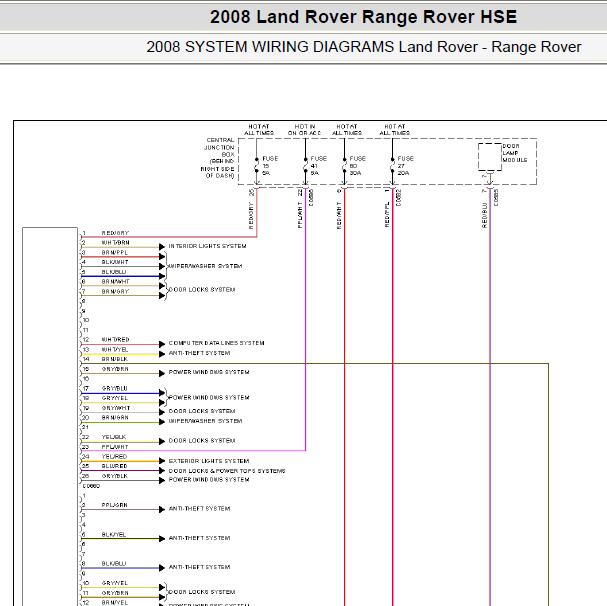Screen dimensions: 607x606
Task: Click the BRN/BLK wire label at pin 14
Action: [115, 359]
